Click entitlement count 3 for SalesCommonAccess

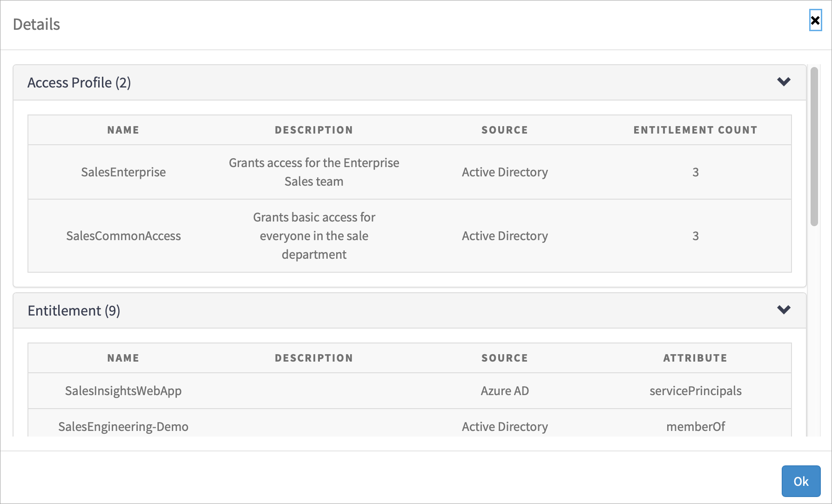coord(696,236)
